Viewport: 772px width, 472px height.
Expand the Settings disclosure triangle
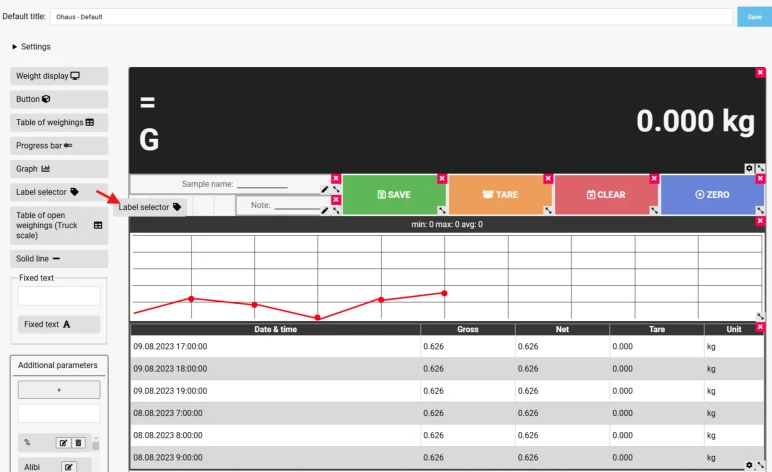click(x=15, y=47)
